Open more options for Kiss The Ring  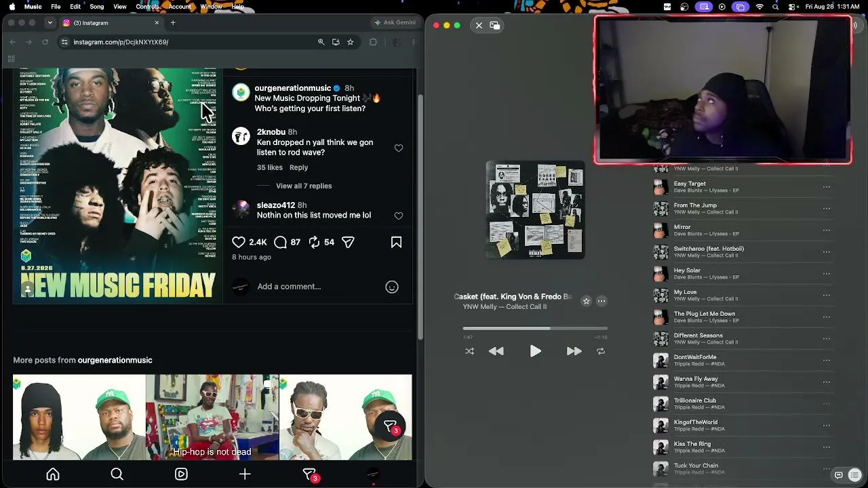pyautogui.click(x=827, y=447)
